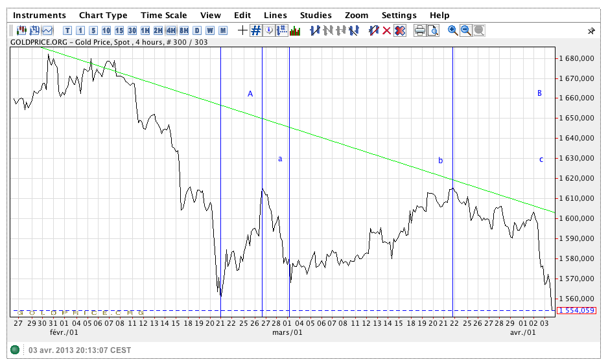Open print preview with magnifier page icon

point(432,30)
